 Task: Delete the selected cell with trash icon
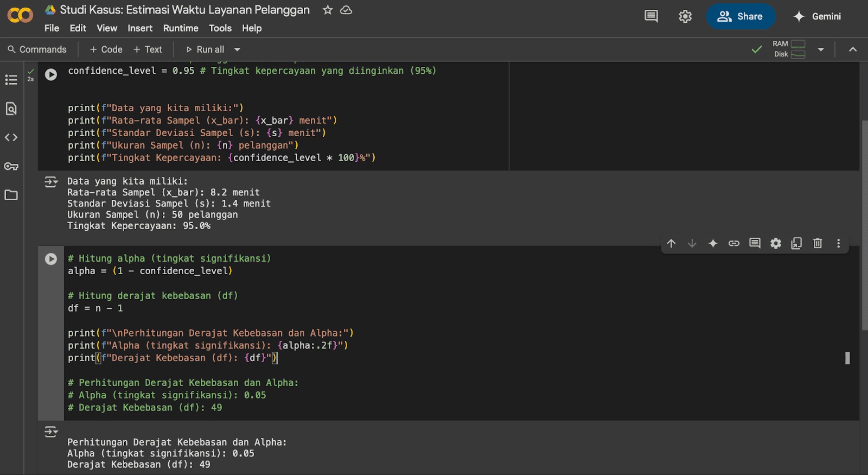[818, 243]
